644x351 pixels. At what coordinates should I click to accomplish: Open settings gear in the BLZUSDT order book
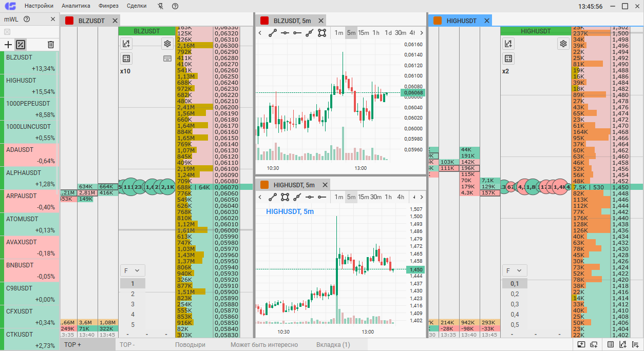point(167,44)
